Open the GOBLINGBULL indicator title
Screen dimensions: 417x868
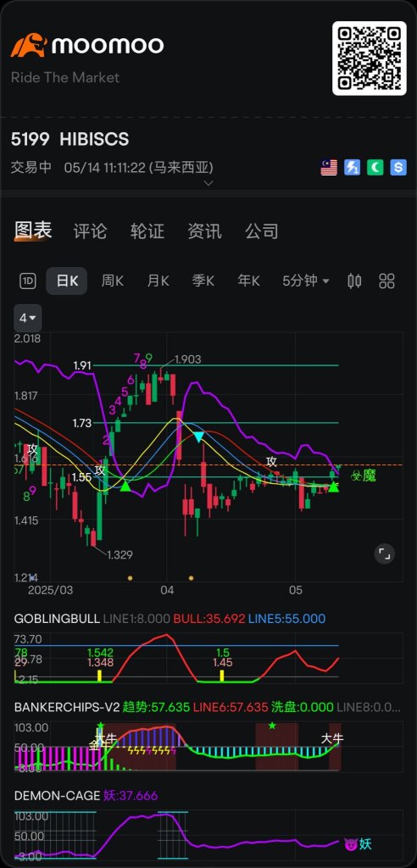(57, 618)
